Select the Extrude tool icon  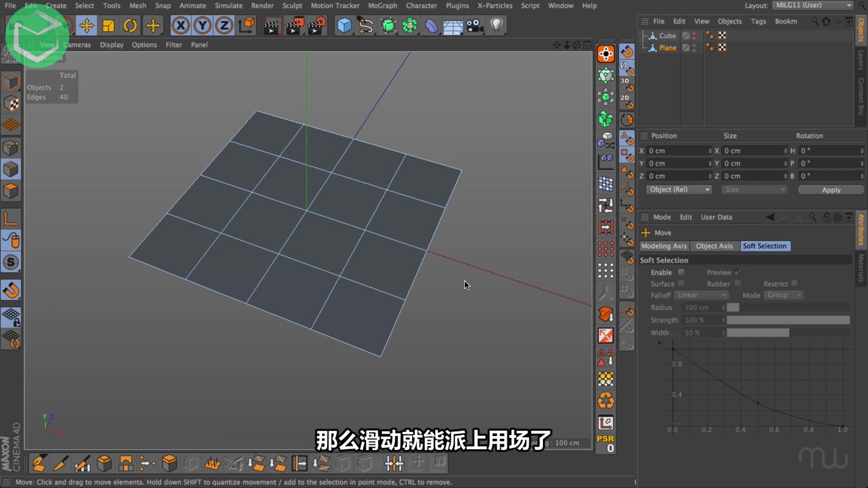170,463
